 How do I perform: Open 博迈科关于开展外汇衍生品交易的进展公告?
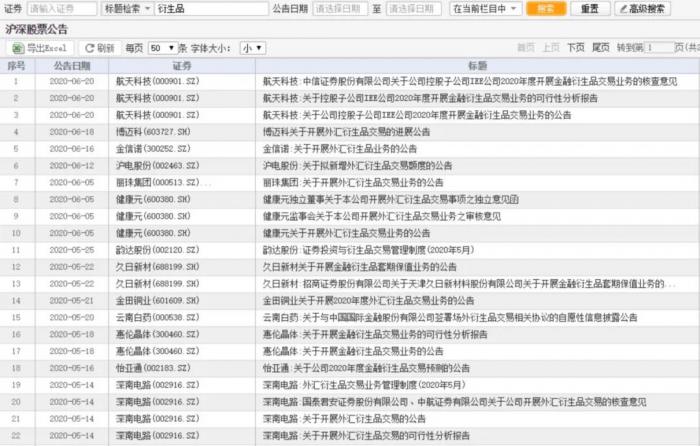[346, 132]
